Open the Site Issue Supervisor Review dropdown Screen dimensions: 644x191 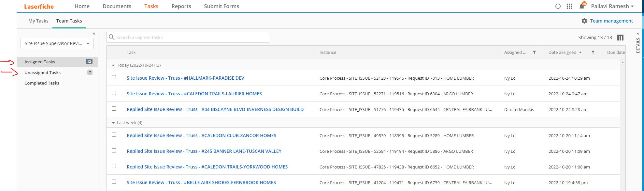point(57,43)
